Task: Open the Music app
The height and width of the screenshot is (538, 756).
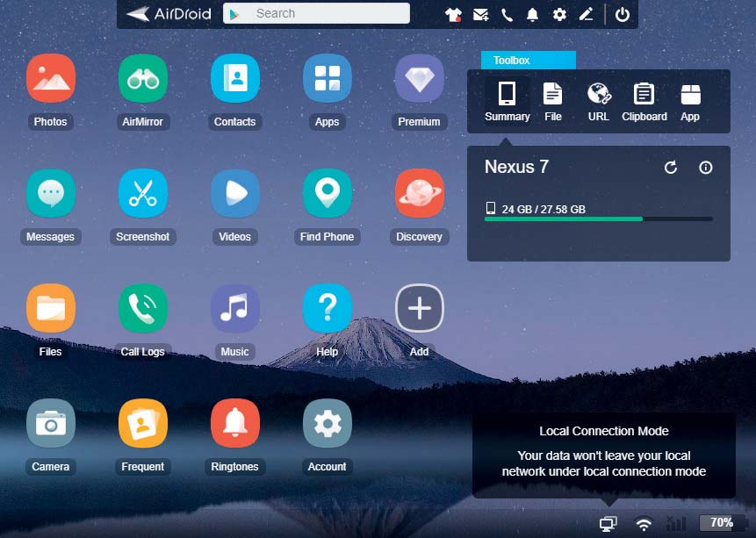Action: click(234, 309)
